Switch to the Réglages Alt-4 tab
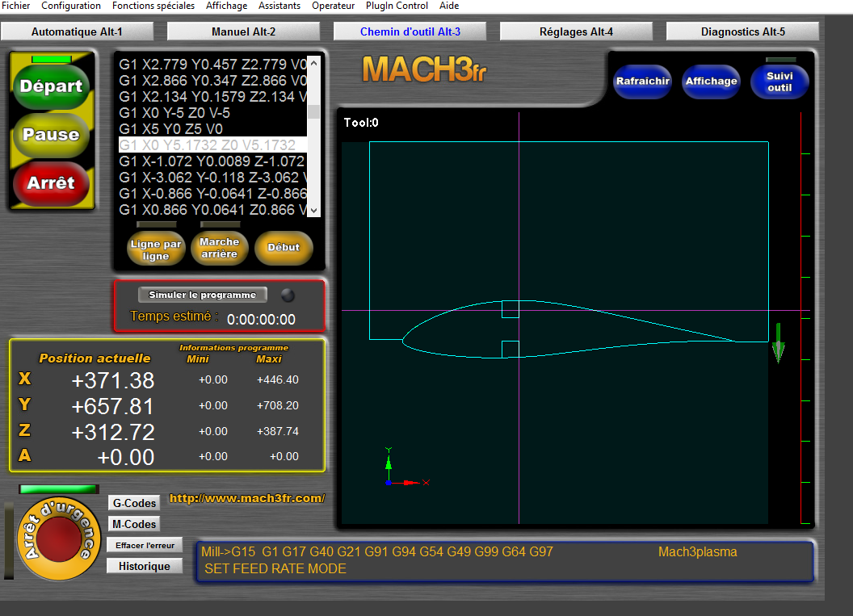This screenshot has height=616, width=853. click(576, 31)
